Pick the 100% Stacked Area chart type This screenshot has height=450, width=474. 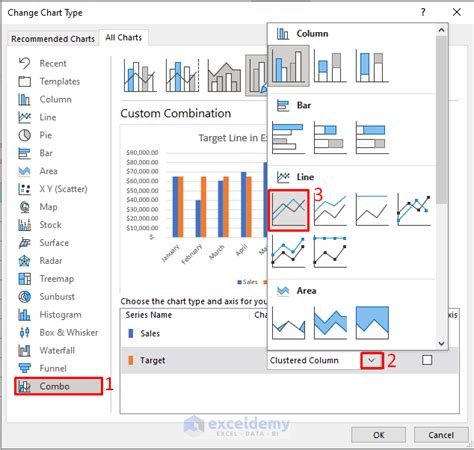[x=372, y=323]
